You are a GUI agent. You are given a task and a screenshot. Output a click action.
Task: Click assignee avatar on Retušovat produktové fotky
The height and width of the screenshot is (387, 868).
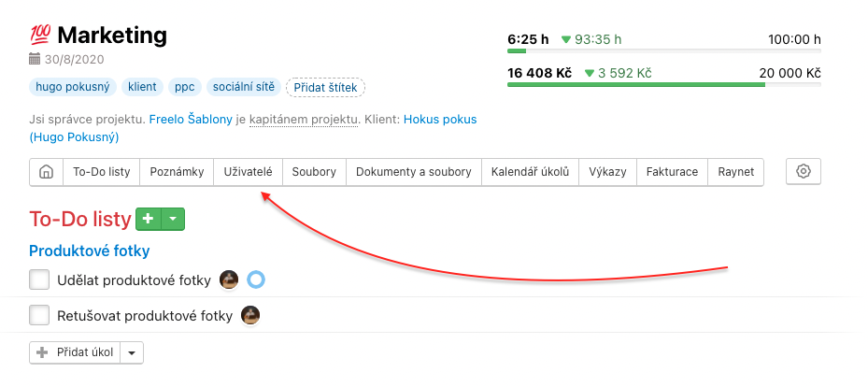[x=250, y=316]
